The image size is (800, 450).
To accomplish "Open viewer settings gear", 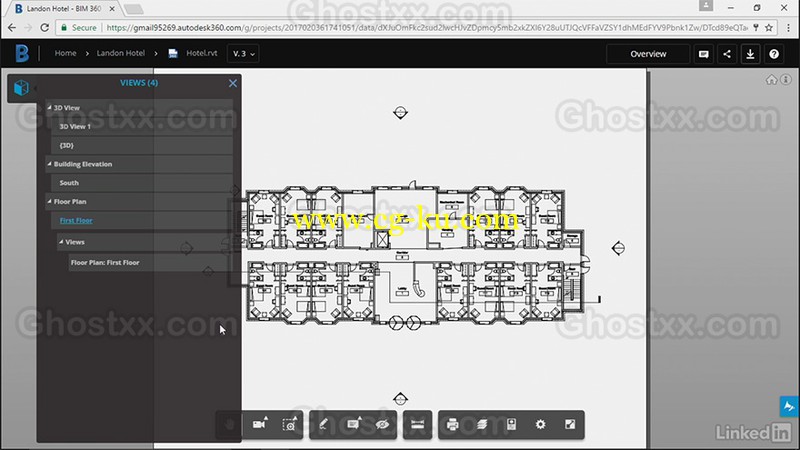I will coord(540,424).
